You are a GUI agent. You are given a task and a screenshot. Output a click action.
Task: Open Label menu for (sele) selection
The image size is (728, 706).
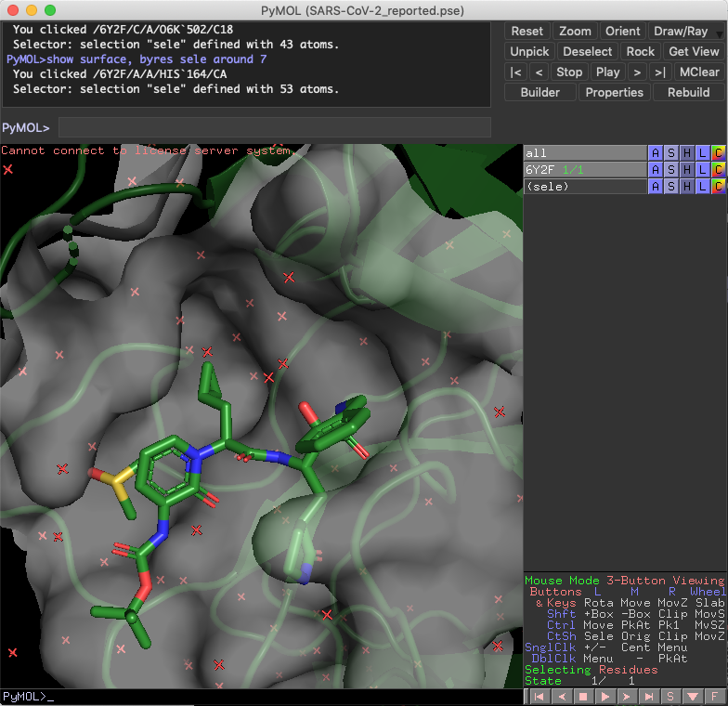pyautogui.click(x=702, y=186)
